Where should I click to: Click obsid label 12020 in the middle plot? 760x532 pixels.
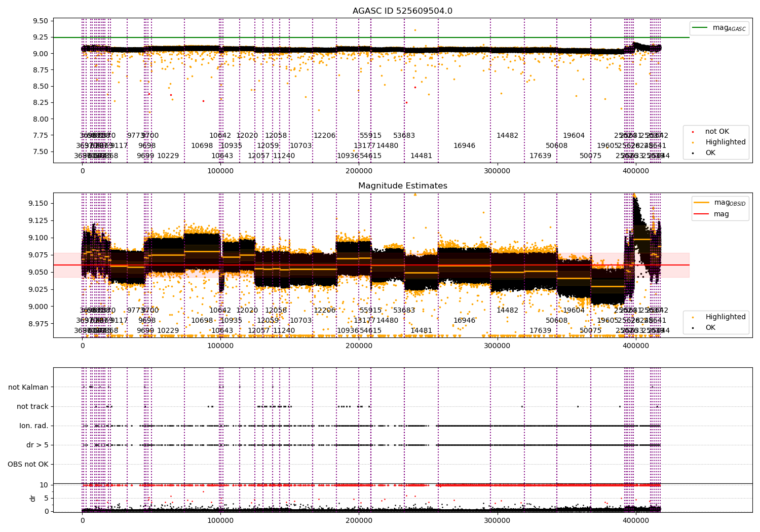(x=247, y=311)
